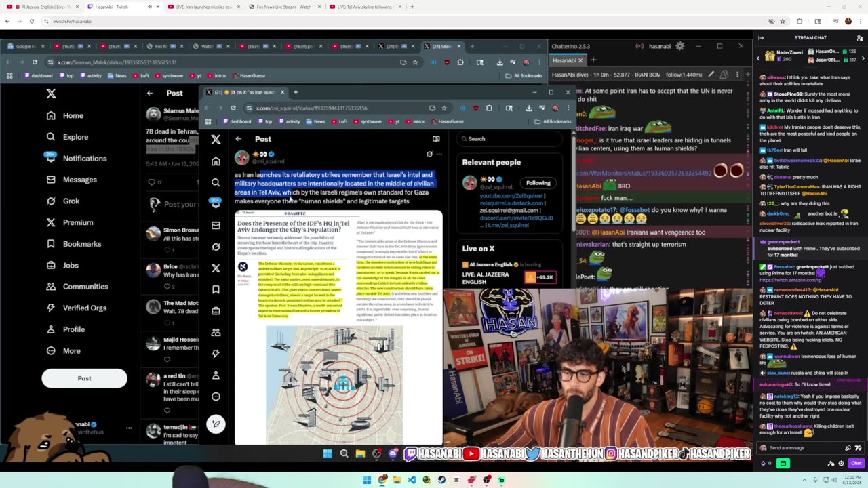This screenshot has height=488, width=868.
Task: Click the X logo in the front X window
Action: click(216, 139)
